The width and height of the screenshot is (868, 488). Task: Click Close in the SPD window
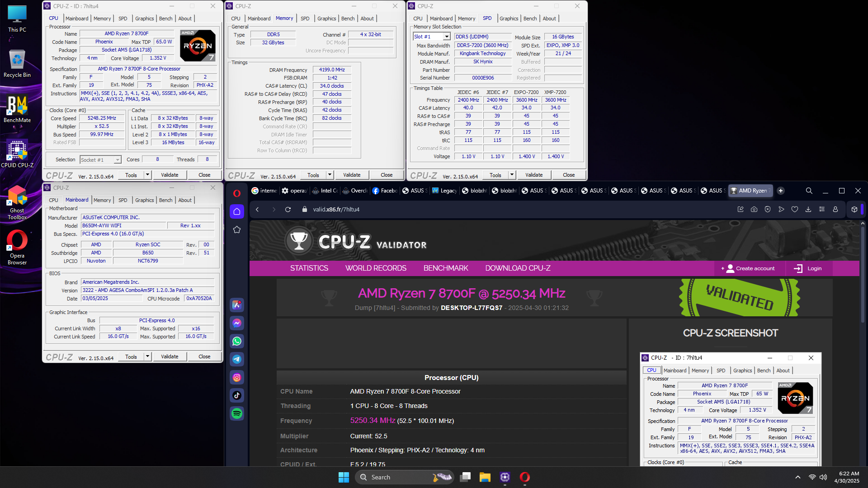(x=569, y=175)
